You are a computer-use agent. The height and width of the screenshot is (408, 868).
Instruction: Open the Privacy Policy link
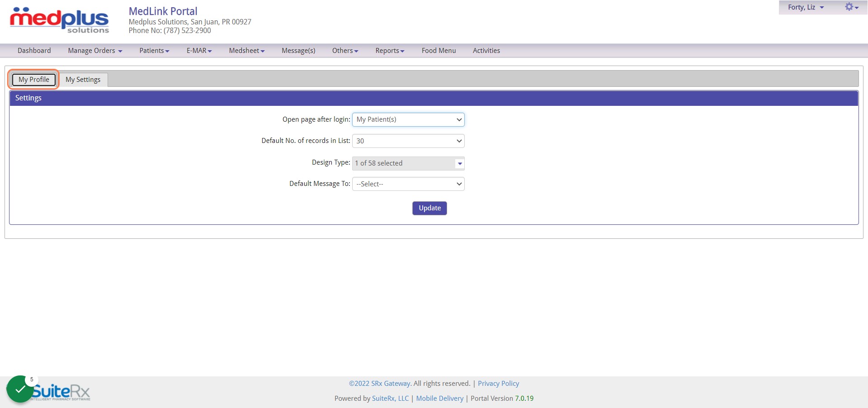click(x=498, y=384)
